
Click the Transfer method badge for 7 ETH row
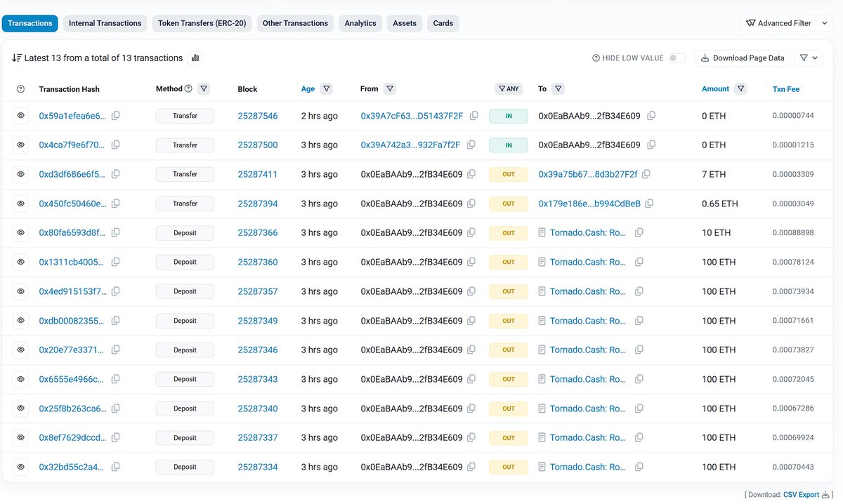coord(185,174)
